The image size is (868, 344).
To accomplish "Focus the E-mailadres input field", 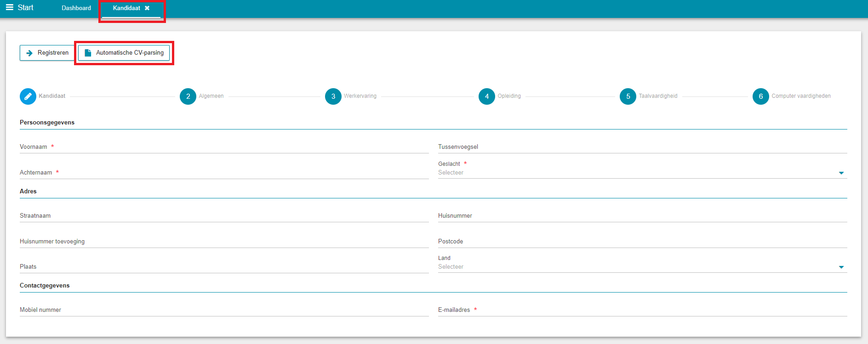I will pyautogui.click(x=642, y=310).
